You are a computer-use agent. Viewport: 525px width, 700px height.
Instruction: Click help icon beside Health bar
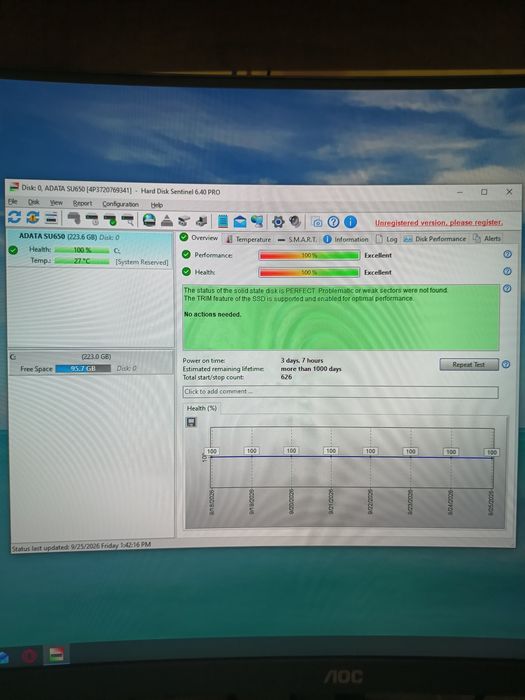coord(508,271)
